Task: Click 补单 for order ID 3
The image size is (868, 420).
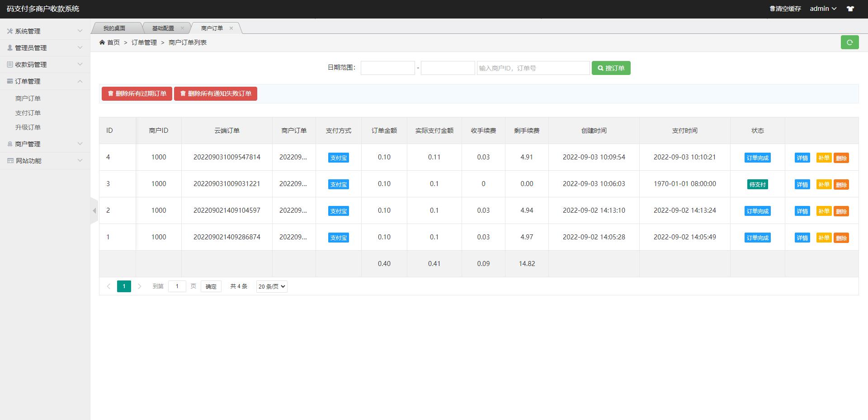Action: (x=824, y=184)
